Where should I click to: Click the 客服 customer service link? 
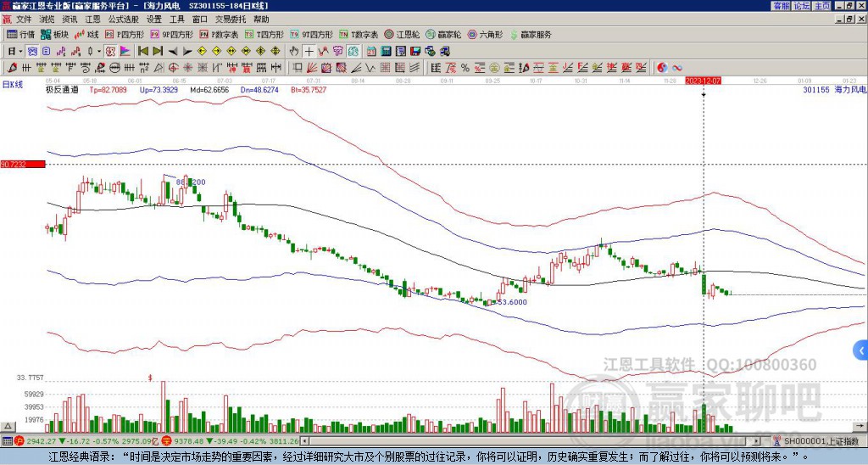click(781, 6)
